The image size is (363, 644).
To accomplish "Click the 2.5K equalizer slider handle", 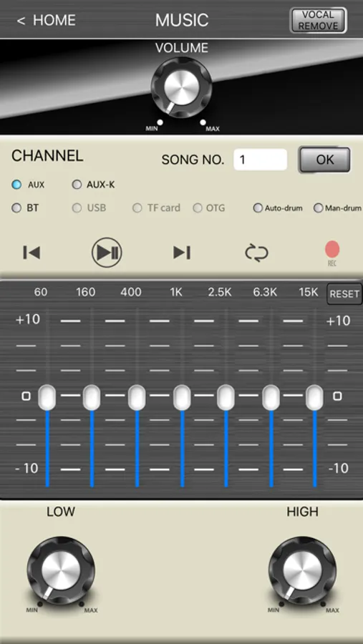I will coord(226,397).
